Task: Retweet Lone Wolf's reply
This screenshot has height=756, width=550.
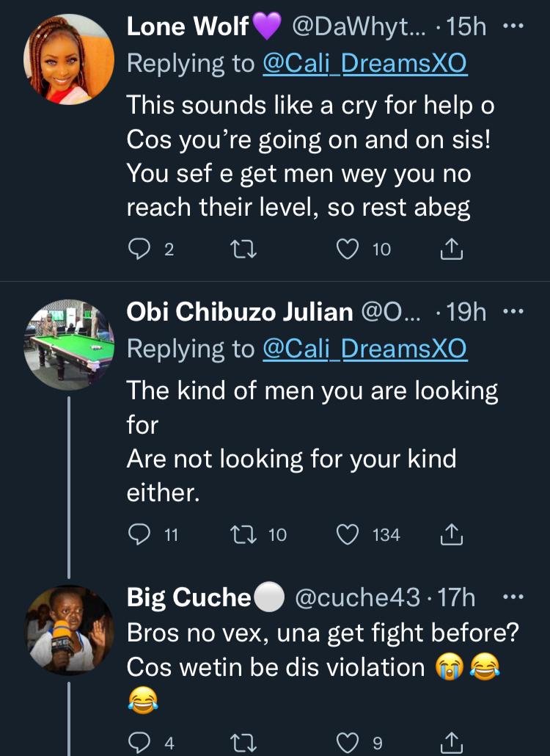Action: pos(243,250)
